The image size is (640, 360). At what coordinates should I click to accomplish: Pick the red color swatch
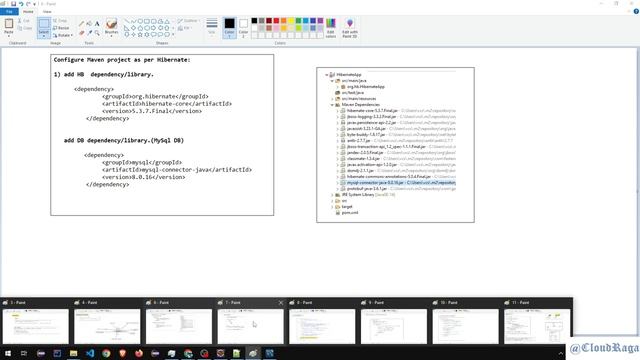click(276, 20)
